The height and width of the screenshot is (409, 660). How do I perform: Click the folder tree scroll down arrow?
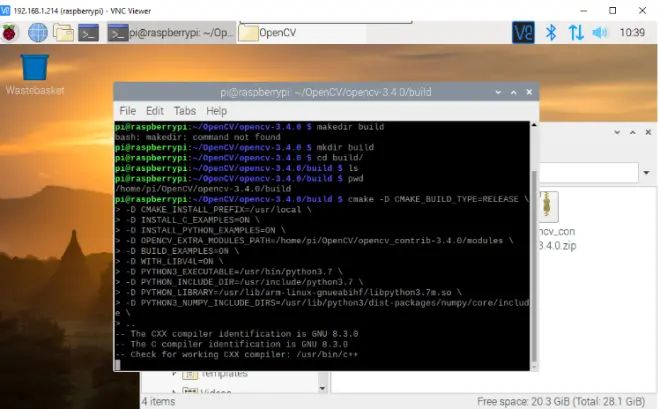coord(322,388)
